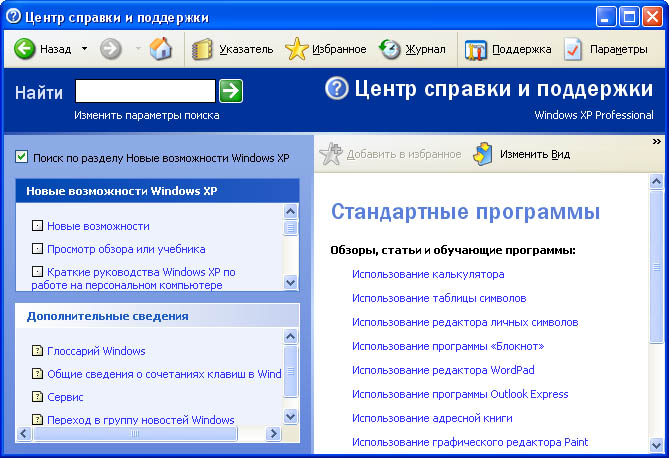Open Изменить параметры поиска link

tap(147, 115)
